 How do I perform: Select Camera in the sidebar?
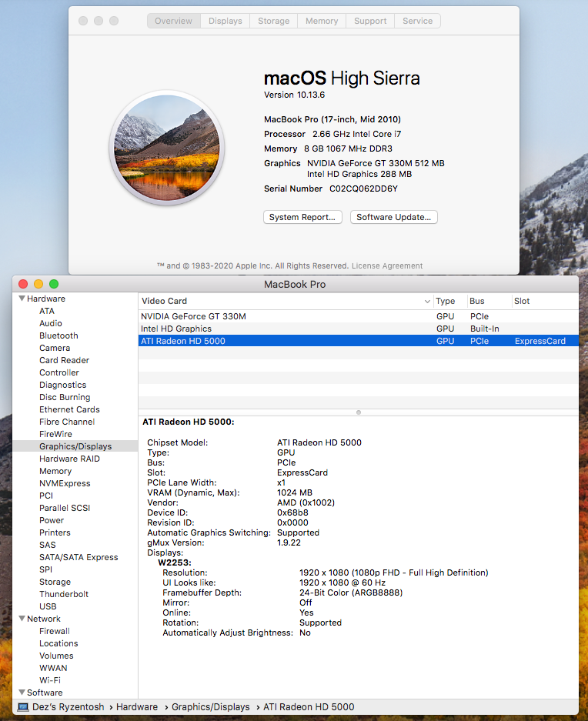point(55,348)
